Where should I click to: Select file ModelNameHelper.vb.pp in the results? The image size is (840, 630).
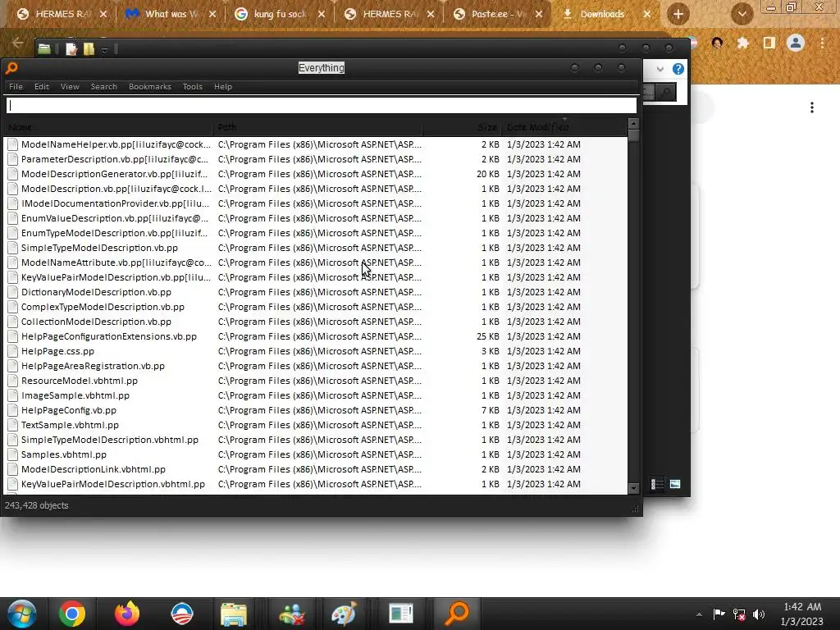click(315, 144)
